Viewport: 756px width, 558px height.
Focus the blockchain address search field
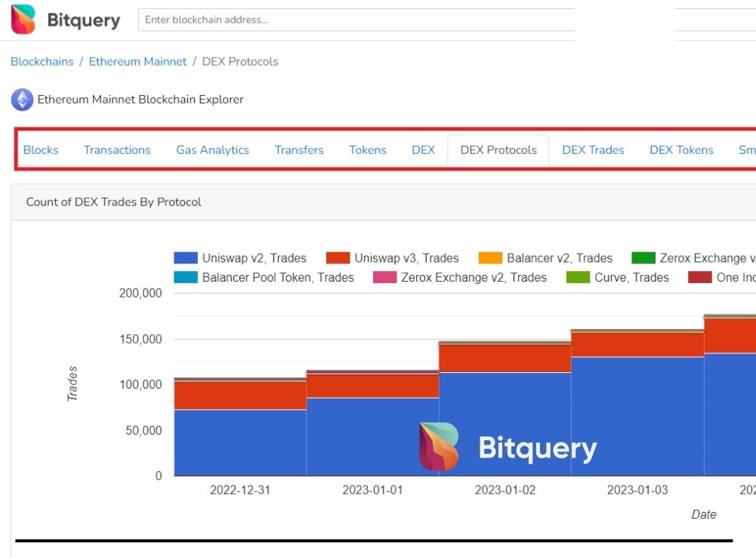(356, 20)
